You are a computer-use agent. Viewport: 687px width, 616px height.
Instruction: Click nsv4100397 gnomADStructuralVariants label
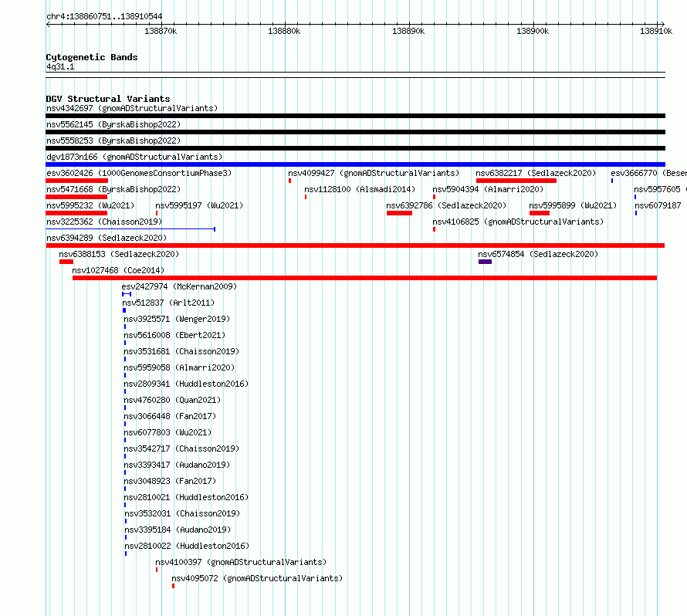(241, 562)
